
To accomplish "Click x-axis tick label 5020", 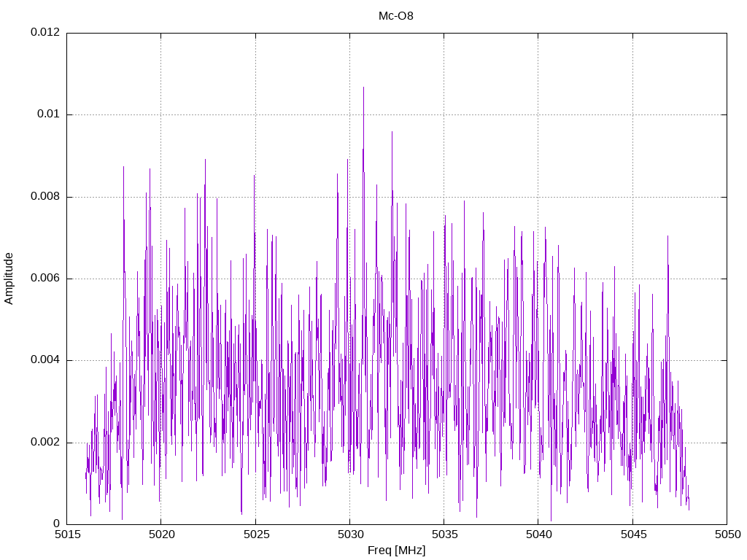I will (x=161, y=534).
